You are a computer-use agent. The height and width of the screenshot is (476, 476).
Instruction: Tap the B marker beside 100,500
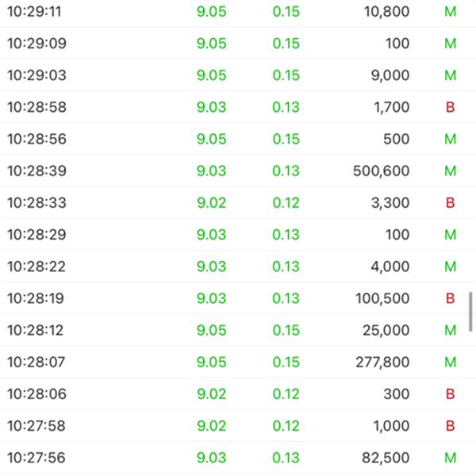pos(451,298)
